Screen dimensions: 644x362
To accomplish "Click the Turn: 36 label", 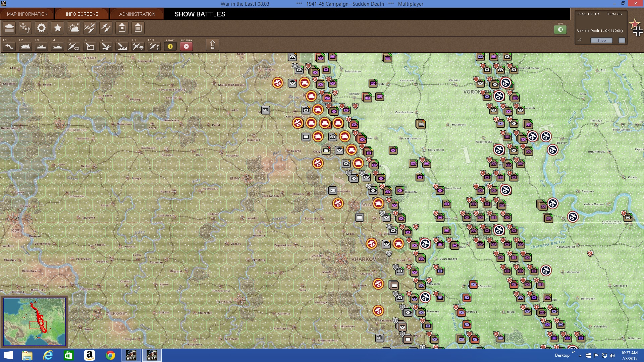I will click(614, 14).
